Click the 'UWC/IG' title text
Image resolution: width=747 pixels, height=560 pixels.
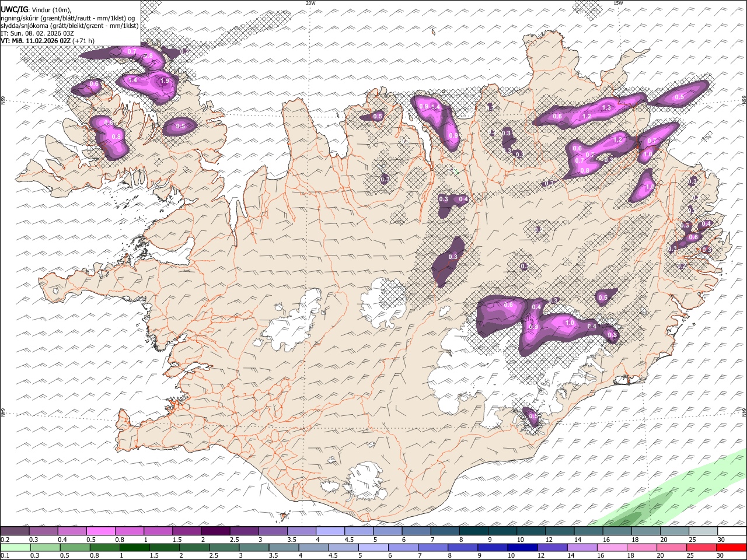14,9
